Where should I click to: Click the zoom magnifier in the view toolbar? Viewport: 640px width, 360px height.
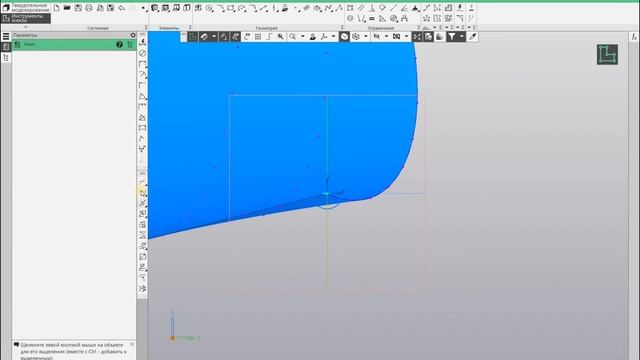(292, 37)
